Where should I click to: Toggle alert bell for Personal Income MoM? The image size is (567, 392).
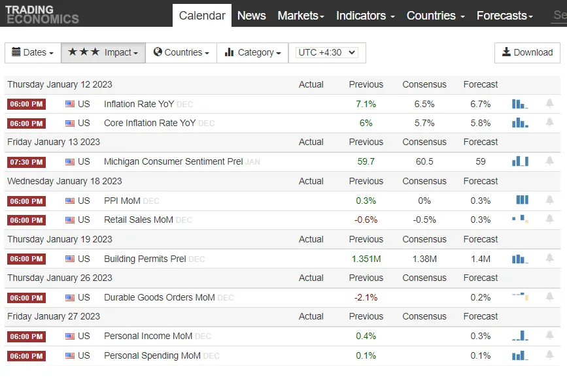tap(549, 335)
